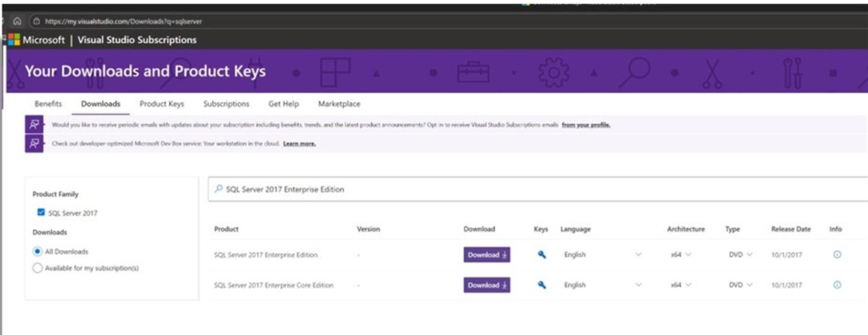Click 'SQL Server 2017 Enterprise Edition' product name
Screen dimensions: 868x335
click(266, 255)
